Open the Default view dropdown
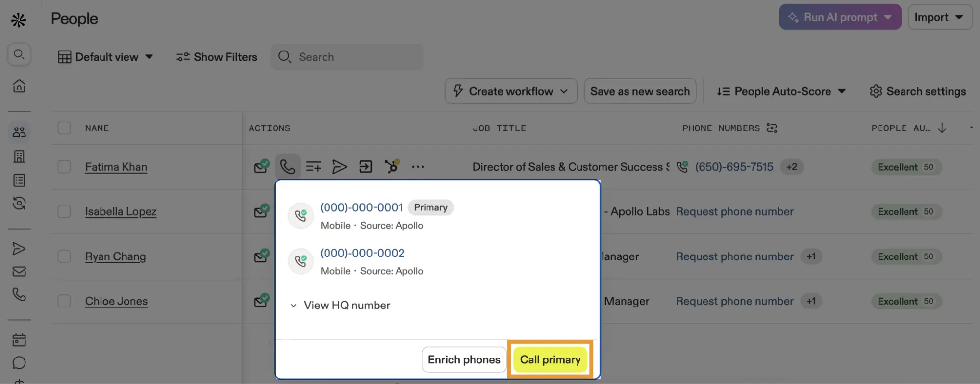 tap(106, 57)
